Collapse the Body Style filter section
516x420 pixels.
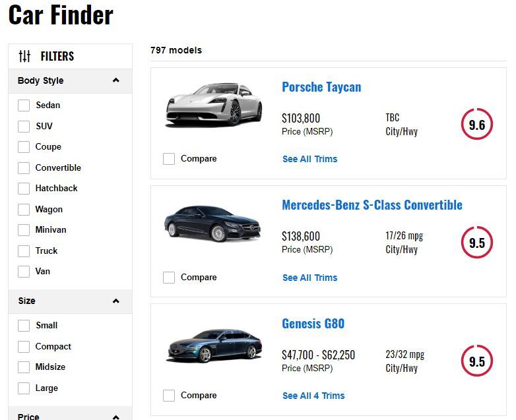point(116,80)
